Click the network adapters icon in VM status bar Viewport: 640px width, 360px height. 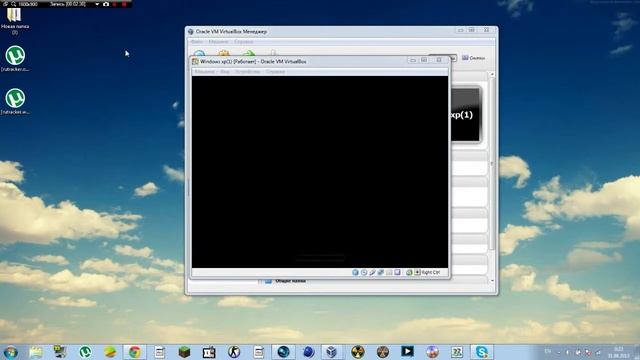(381, 272)
